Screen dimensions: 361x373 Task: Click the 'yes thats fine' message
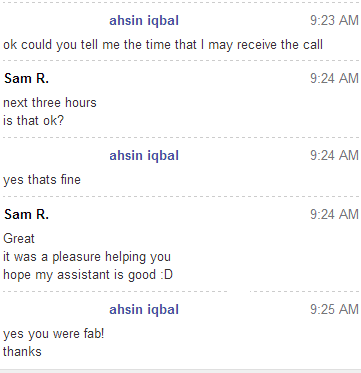pos(42,180)
